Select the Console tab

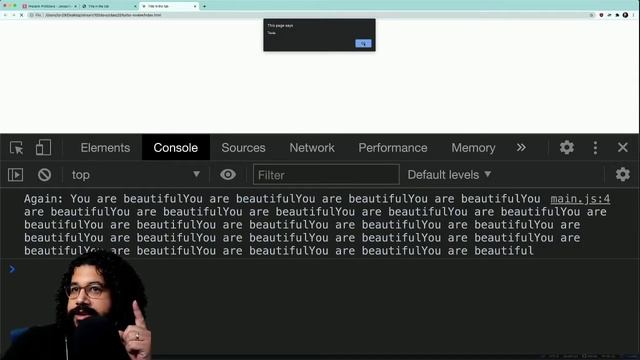coord(176,148)
